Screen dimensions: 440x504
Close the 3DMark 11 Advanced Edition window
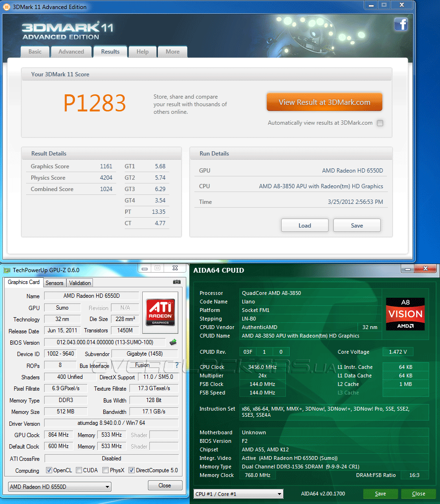[x=402, y=5]
